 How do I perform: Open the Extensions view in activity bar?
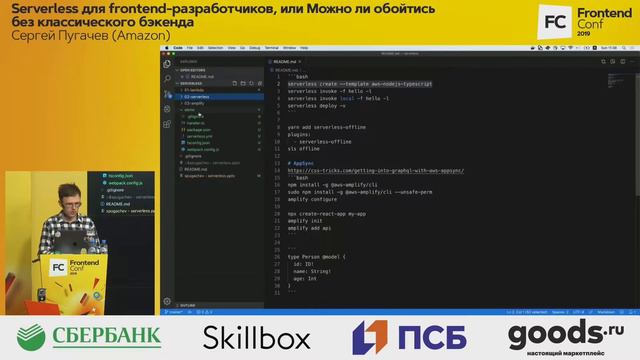(167, 124)
